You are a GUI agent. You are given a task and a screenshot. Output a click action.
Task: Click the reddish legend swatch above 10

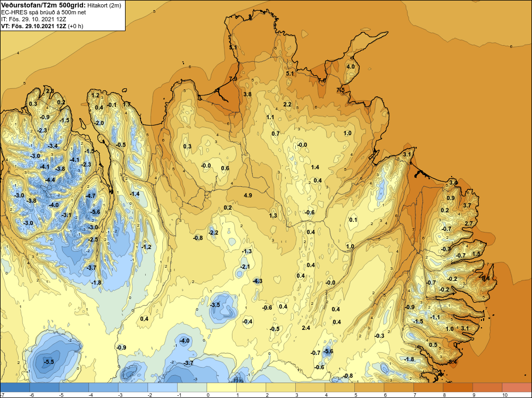(x=517, y=387)
